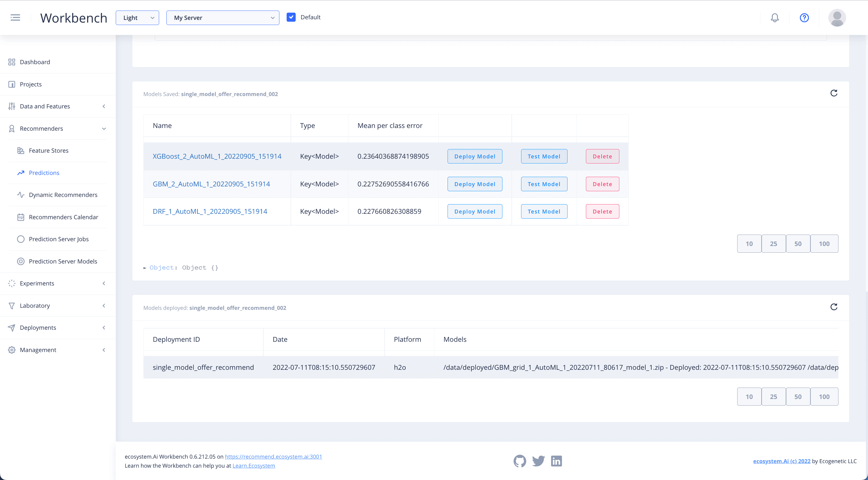
Task: Open the GBM_2_AutoML_1_20220905_151914 model link
Action: pyautogui.click(x=211, y=184)
